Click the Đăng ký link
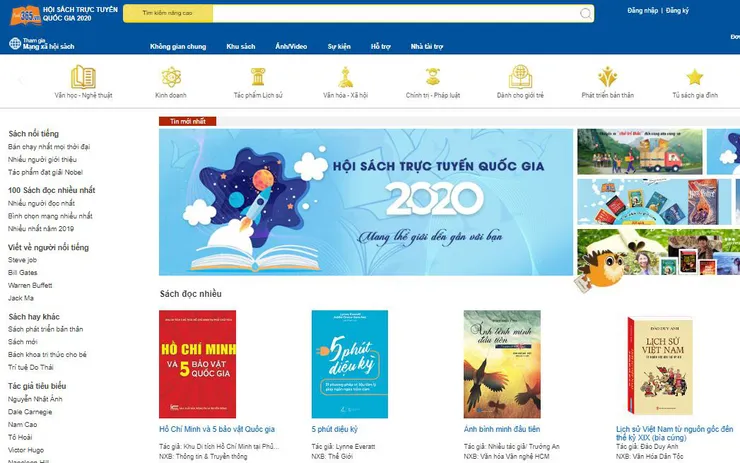Viewport: 740px width, 463px height. (x=677, y=10)
